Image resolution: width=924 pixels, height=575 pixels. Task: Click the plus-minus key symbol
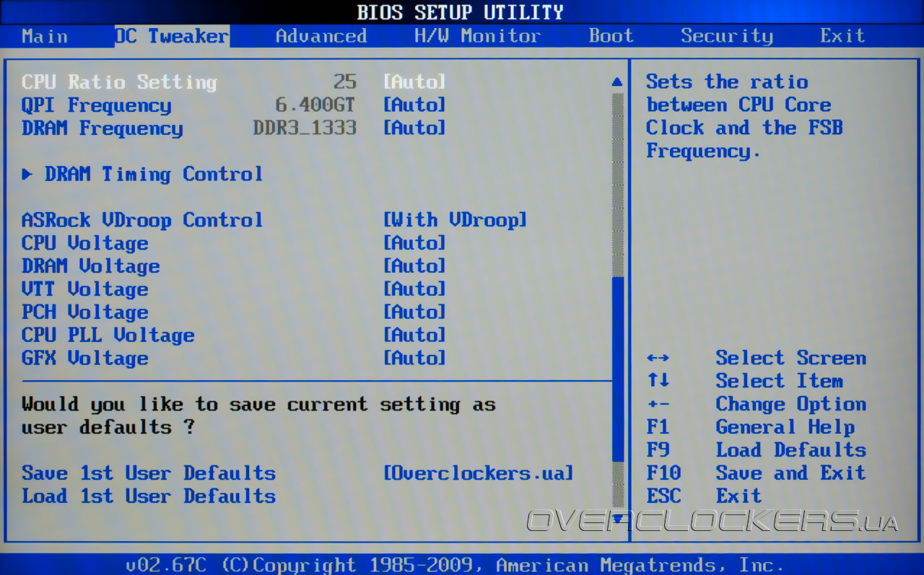click(x=658, y=405)
